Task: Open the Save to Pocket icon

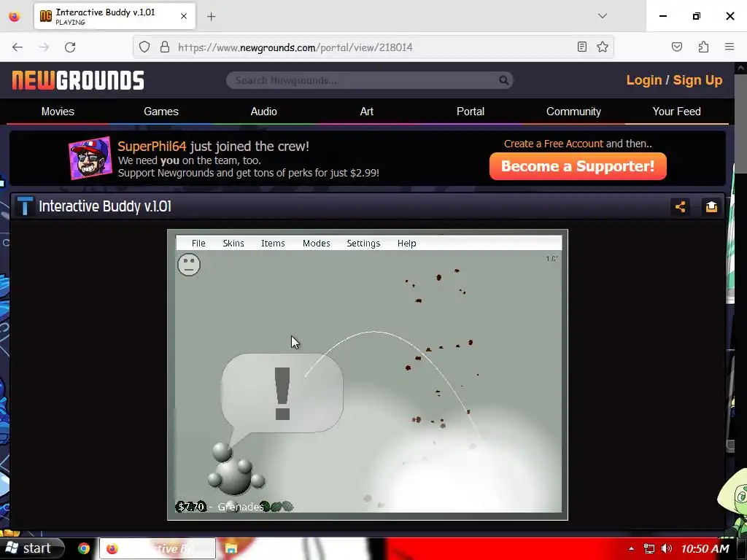Action: 676,47
